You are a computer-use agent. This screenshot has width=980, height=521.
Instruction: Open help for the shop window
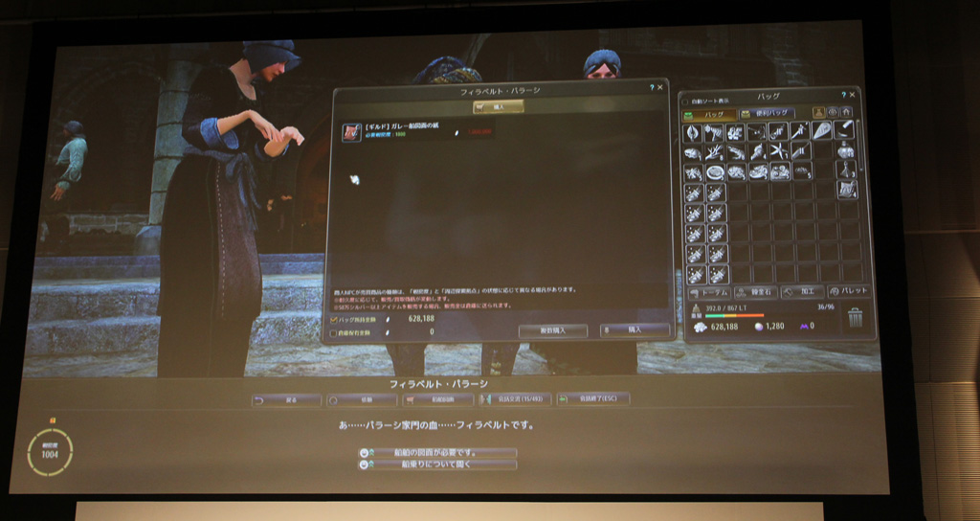click(x=652, y=87)
